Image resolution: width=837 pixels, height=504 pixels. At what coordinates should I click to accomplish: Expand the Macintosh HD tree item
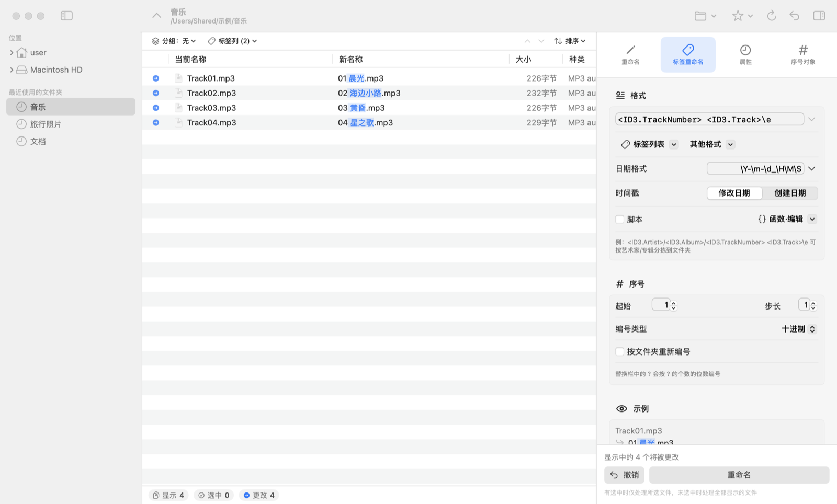click(x=12, y=70)
